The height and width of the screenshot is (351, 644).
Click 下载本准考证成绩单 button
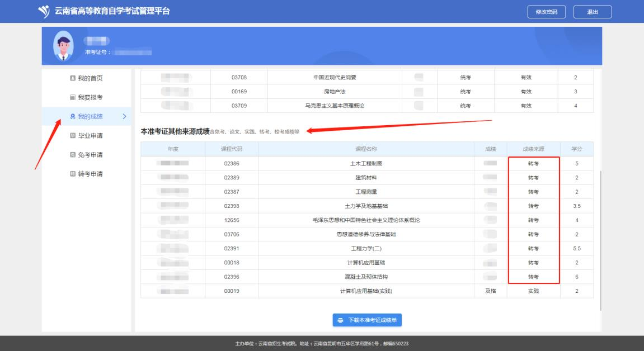(x=367, y=320)
